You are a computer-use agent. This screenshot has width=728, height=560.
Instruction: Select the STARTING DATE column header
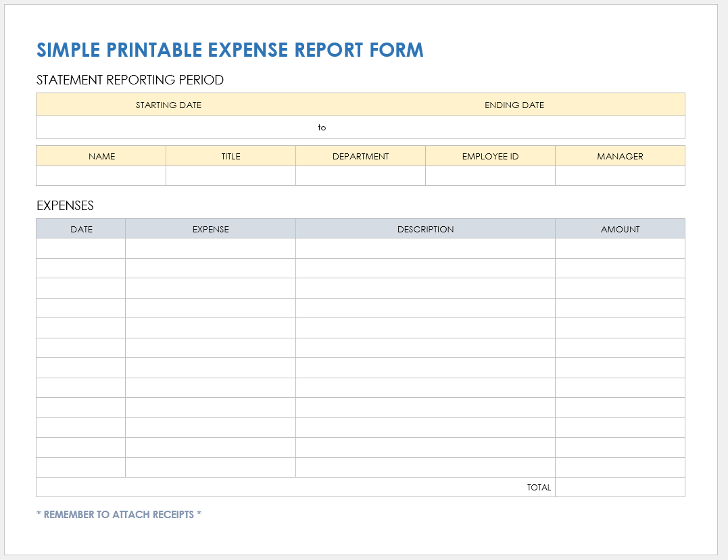169,105
